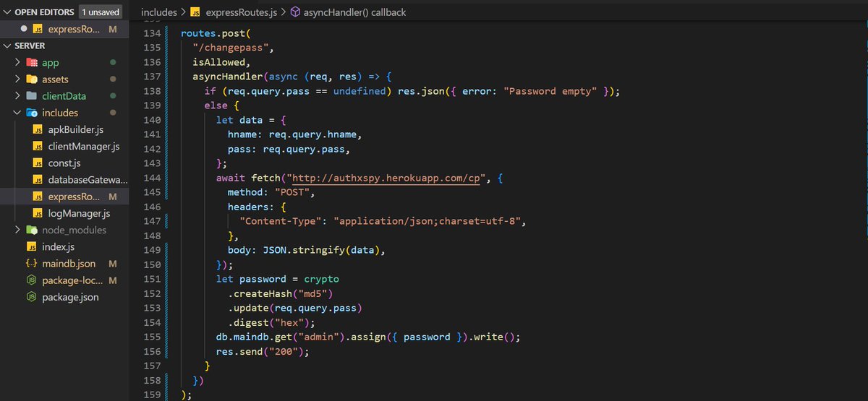Expand the app folder chevron
This screenshot has height=401, width=868.
click(x=18, y=63)
